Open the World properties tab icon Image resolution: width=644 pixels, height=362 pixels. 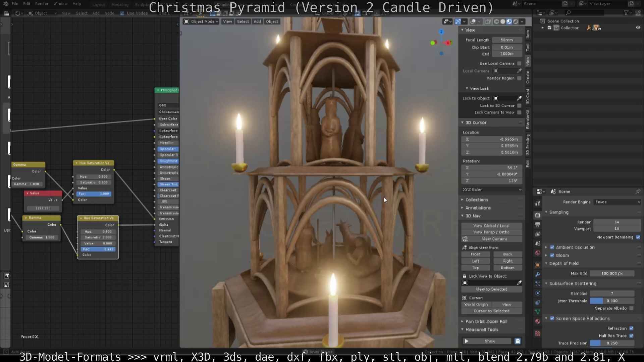[538, 253]
